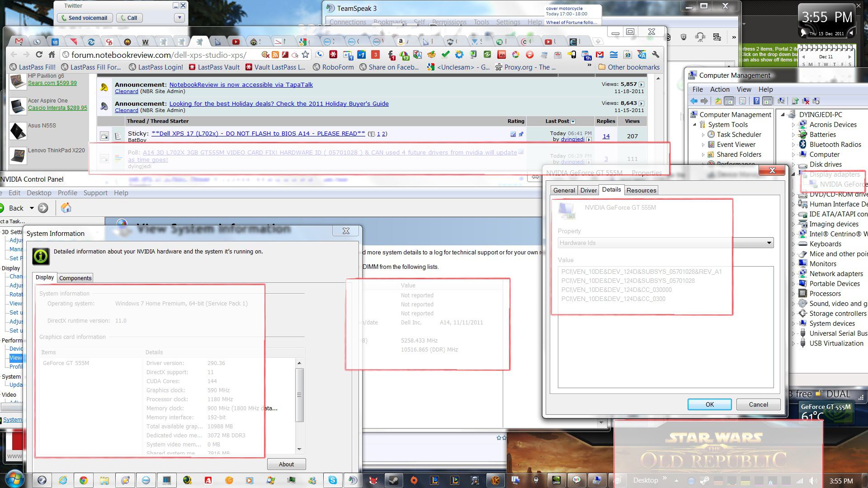The height and width of the screenshot is (488, 868).
Task: Click the NVIDIA Control Panel home icon
Action: coord(66,208)
